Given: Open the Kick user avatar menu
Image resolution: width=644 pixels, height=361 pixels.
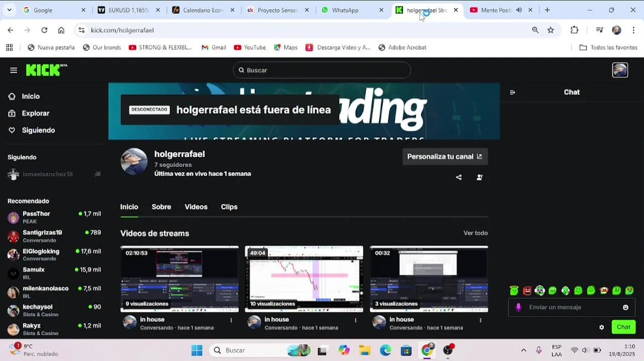Looking at the screenshot, I should pos(620,70).
